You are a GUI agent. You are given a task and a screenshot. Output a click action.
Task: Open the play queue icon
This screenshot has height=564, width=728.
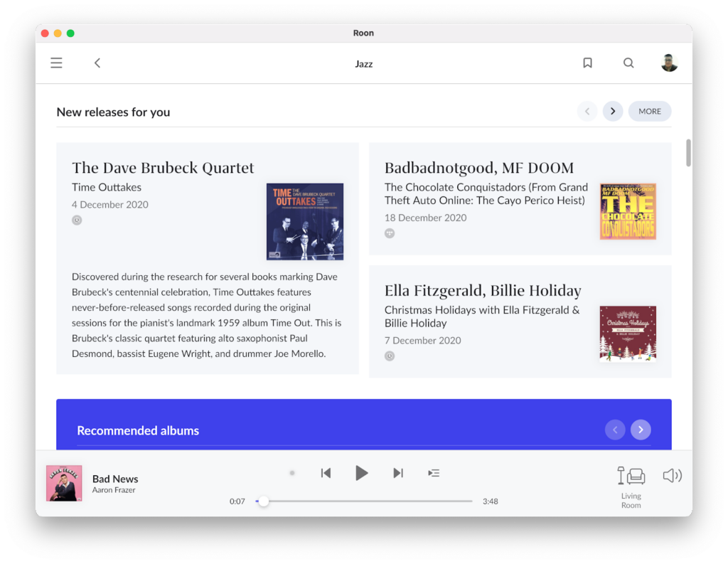point(434,473)
